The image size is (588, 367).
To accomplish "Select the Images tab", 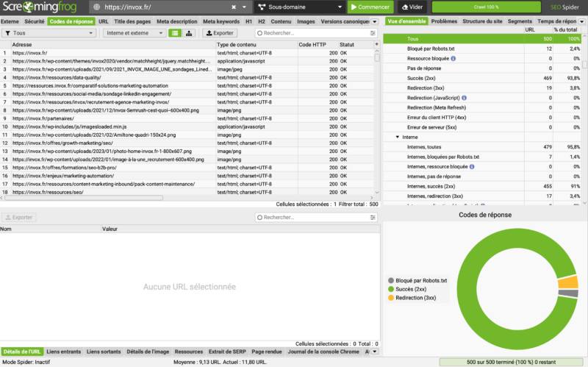I will pyautogui.click(x=306, y=21).
